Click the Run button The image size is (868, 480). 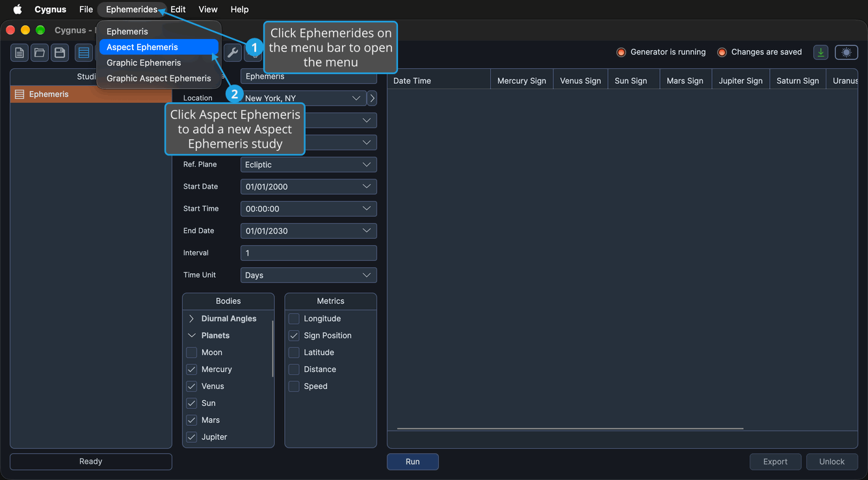point(413,462)
